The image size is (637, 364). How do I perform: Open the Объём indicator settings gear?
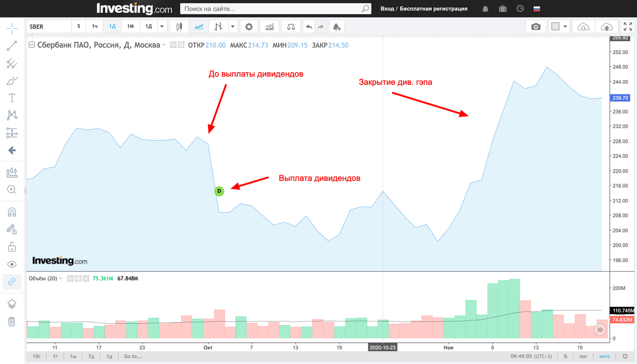[78, 278]
